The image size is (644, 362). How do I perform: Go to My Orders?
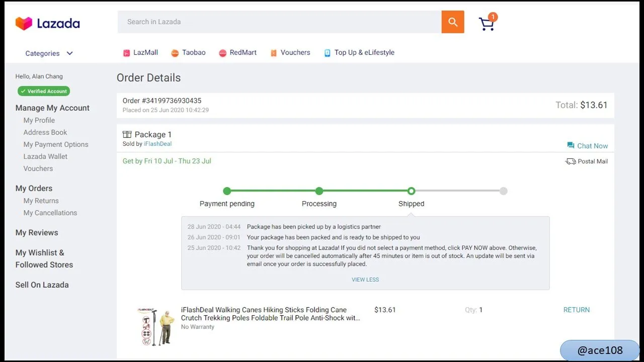(34, 188)
